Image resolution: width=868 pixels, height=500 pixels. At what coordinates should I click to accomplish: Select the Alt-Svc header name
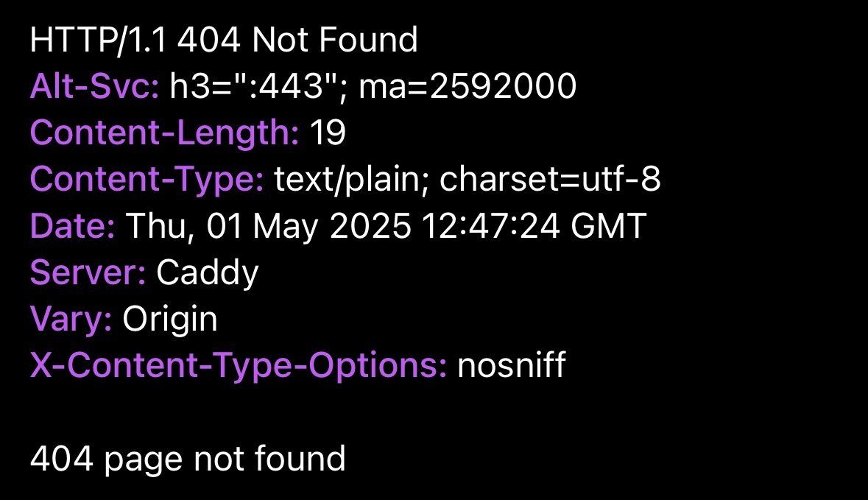(95, 86)
